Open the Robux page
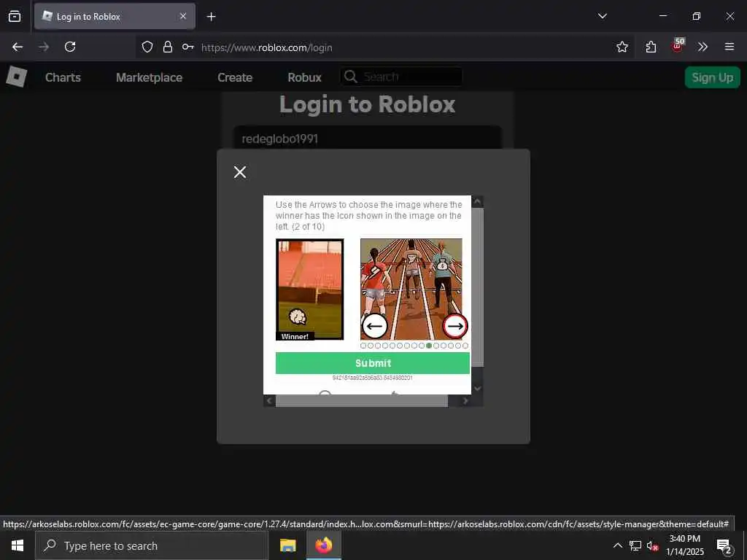 304,77
